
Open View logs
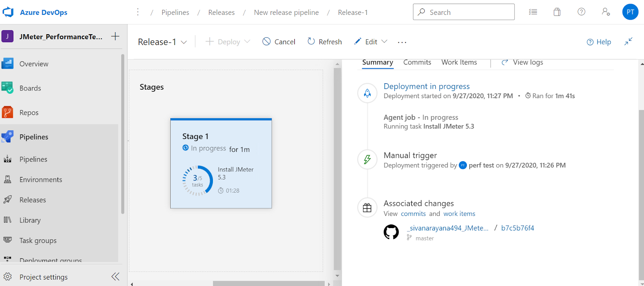point(522,62)
